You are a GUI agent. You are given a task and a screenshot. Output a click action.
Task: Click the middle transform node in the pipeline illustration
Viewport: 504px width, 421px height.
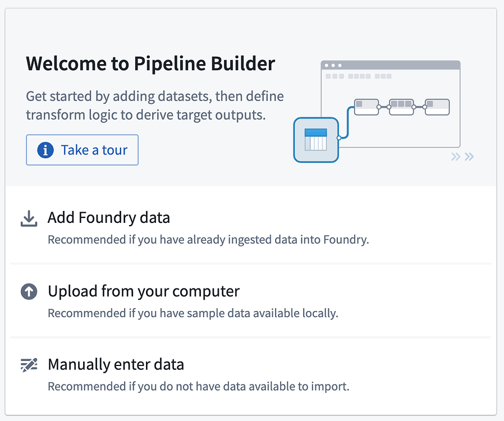401,106
